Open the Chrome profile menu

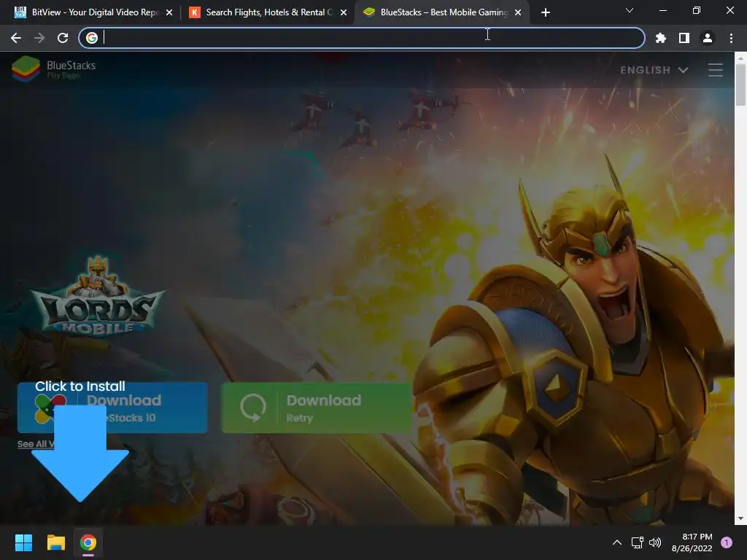click(708, 38)
